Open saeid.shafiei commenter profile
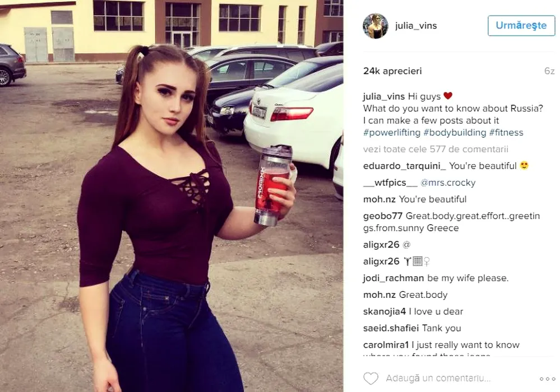 click(x=386, y=328)
